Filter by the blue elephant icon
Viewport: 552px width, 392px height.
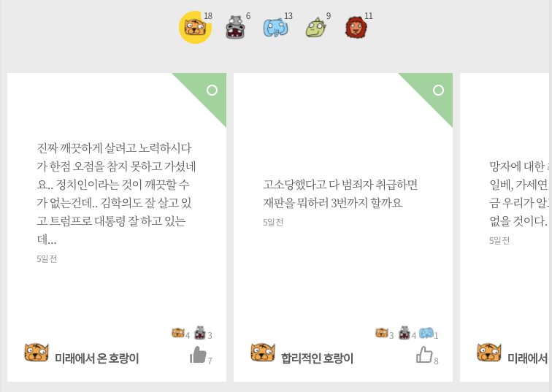point(276,28)
